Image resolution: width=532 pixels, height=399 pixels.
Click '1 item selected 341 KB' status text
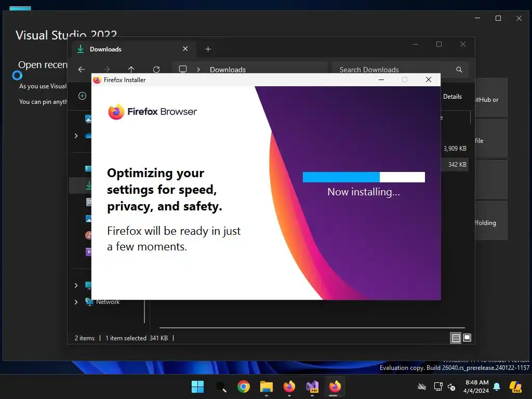(x=137, y=338)
